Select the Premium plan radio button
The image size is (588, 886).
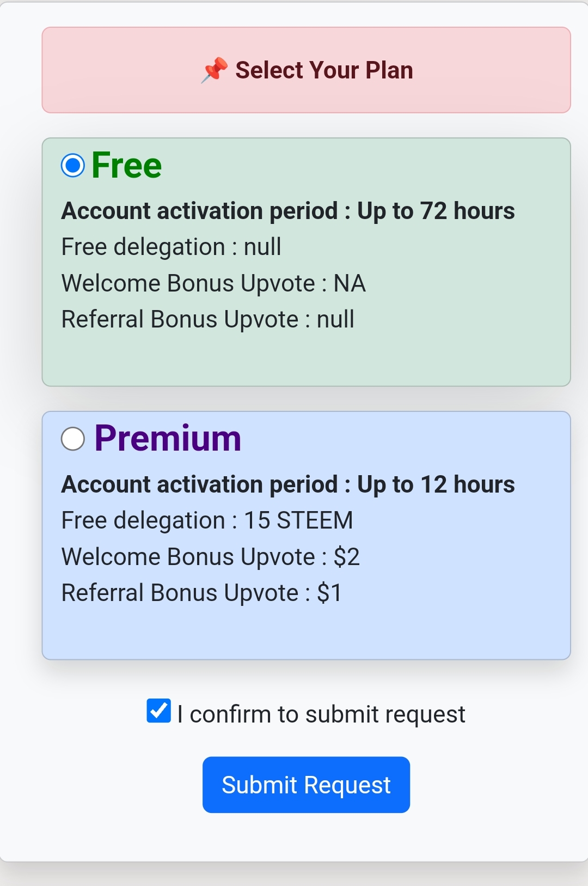coord(73,439)
